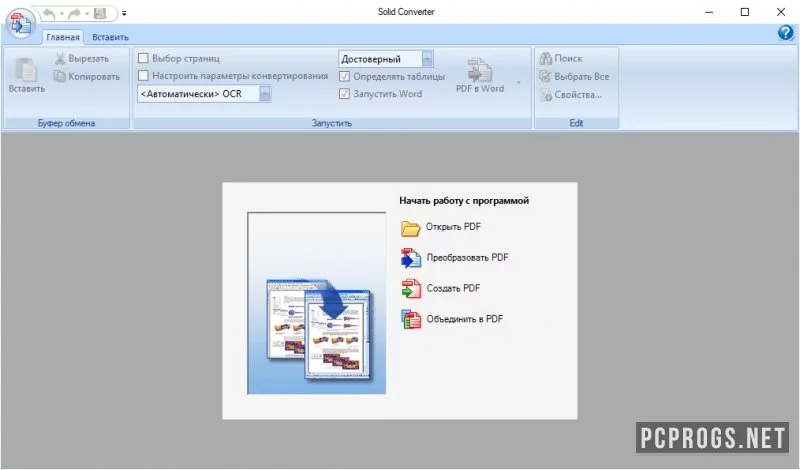Open the Достоверный mode dropdown
Viewport: 800px width, 470px height.
(428, 59)
